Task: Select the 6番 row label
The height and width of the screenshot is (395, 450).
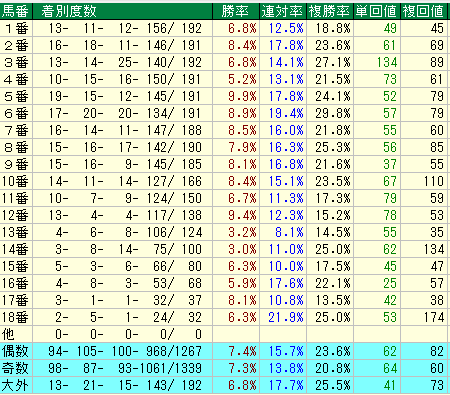Action: coord(16,113)
